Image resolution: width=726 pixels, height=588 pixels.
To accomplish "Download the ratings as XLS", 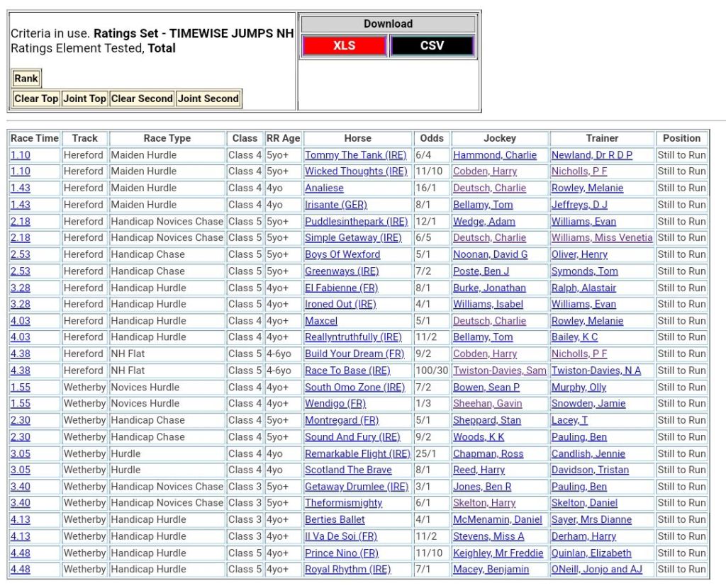I will [x=344, y=46].
